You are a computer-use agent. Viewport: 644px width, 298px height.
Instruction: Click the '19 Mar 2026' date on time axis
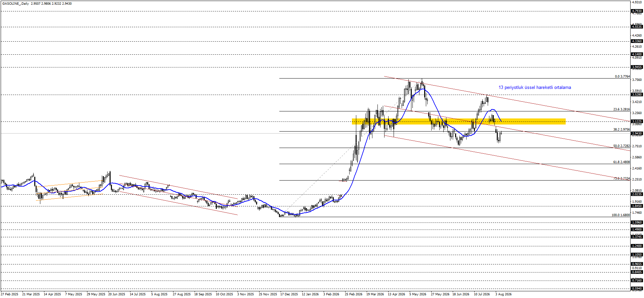pyautogui.click(x=375, y=294)
